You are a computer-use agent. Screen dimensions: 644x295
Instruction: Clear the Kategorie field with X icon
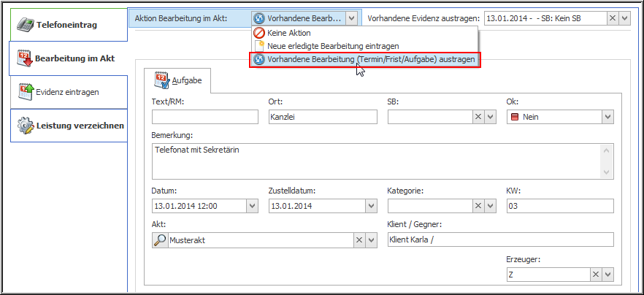479,206
